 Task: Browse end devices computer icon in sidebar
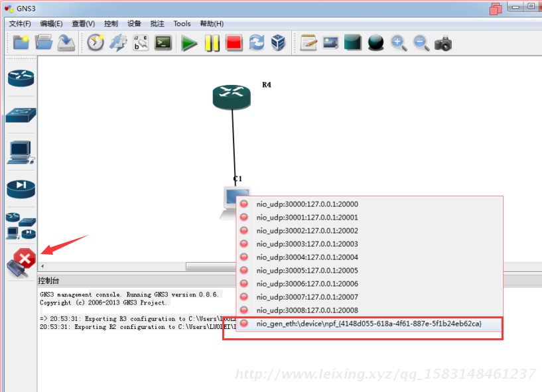(21, 152)
